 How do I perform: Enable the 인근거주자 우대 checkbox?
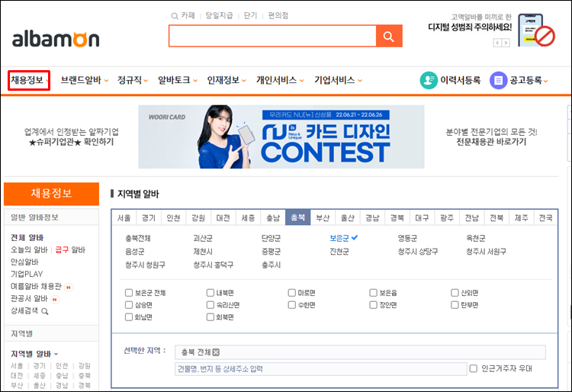(x=474, y=368)
